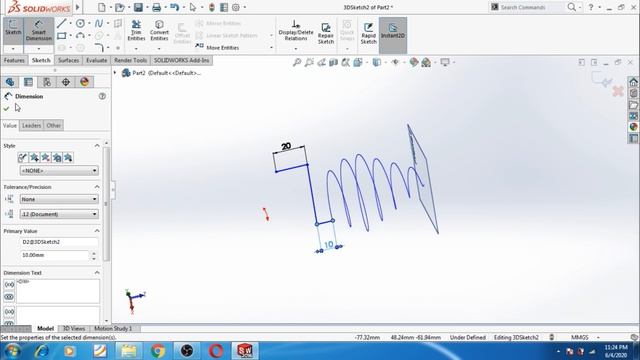The height and width of the screenshot is (360, 640).
Task: Increase primary value with stepper arrows
Action: [x=94, y=253]
